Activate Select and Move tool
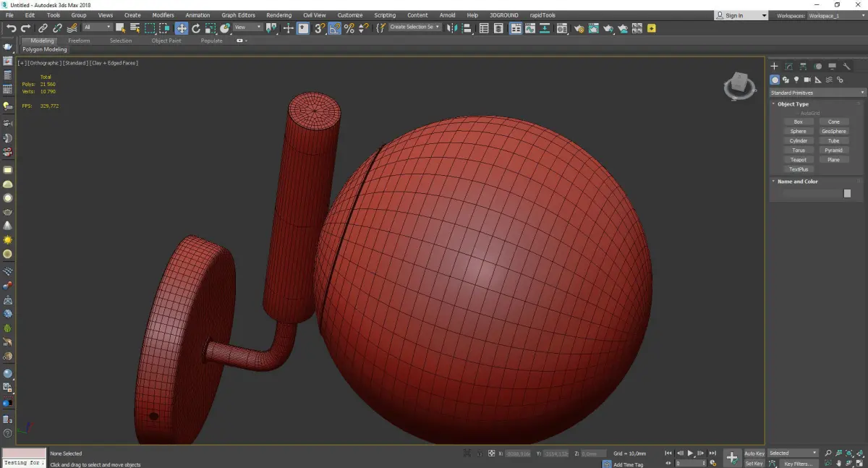 [x=181, y=28]
